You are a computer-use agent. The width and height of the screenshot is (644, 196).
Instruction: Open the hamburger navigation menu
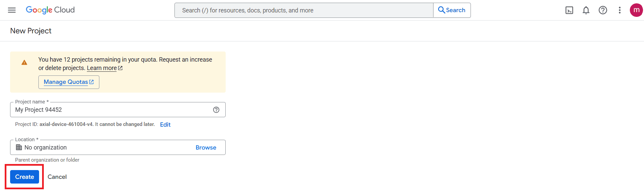click(x=12, y=10)
